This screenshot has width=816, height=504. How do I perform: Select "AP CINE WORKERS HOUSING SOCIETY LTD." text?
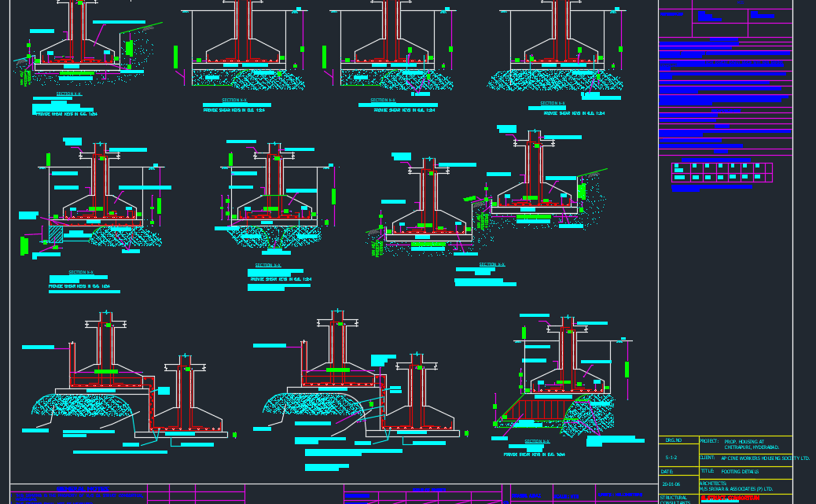[765, 458]
